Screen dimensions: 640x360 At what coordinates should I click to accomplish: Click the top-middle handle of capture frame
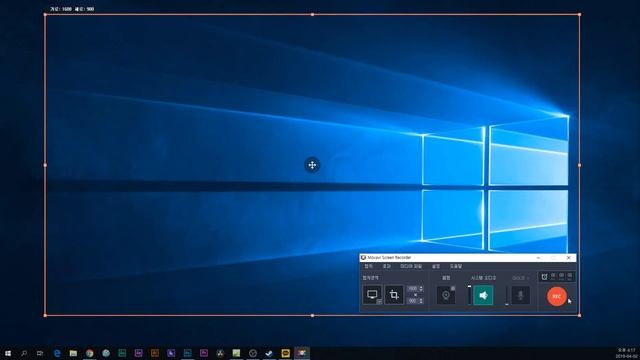(312, 15)
